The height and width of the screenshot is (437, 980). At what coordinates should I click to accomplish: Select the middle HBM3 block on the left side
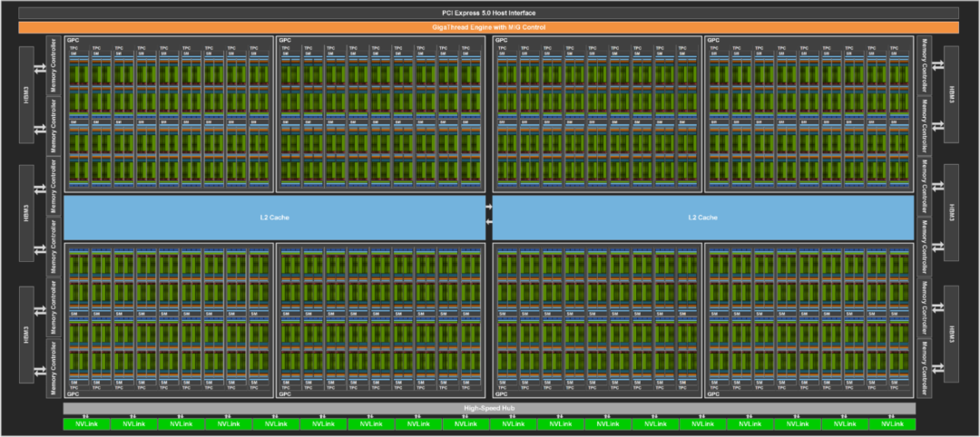pyautogui.click(x=27, y=218)
